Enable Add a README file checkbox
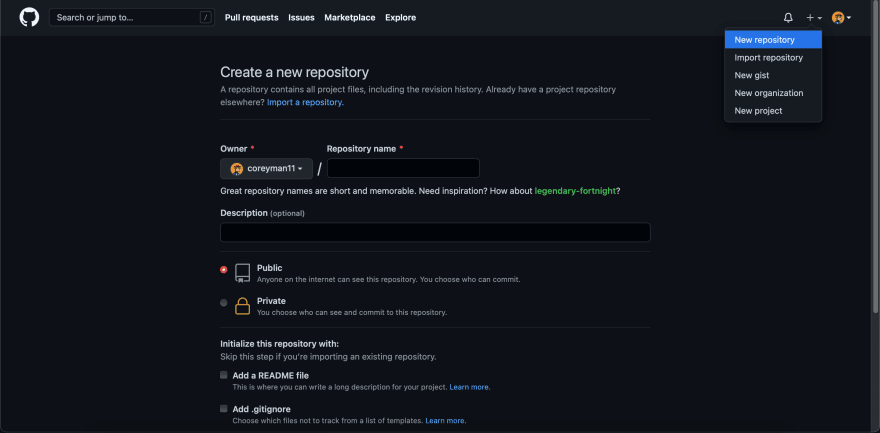Image resolution: width=880 pixels, height=433 pixels. coord(224,375)
